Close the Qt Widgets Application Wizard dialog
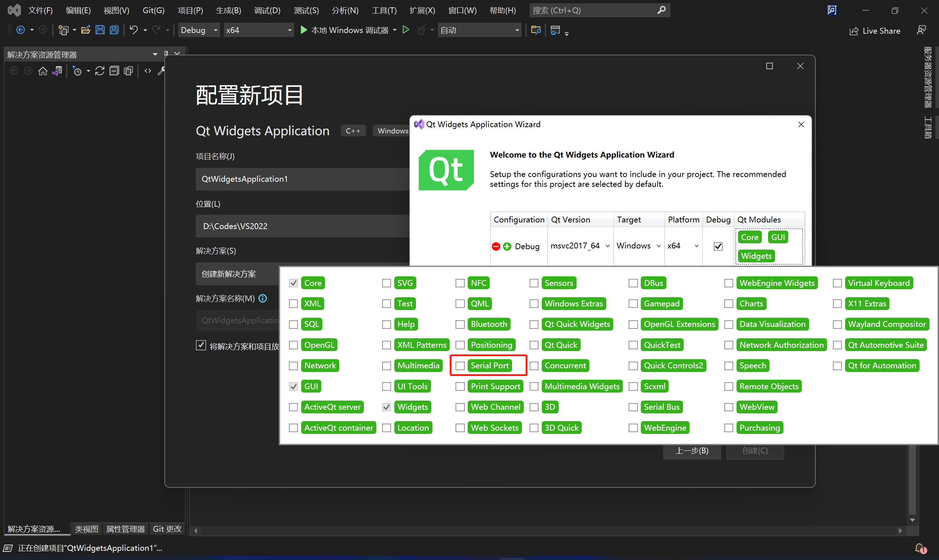The image size is (939, 560). pos(801,124)
